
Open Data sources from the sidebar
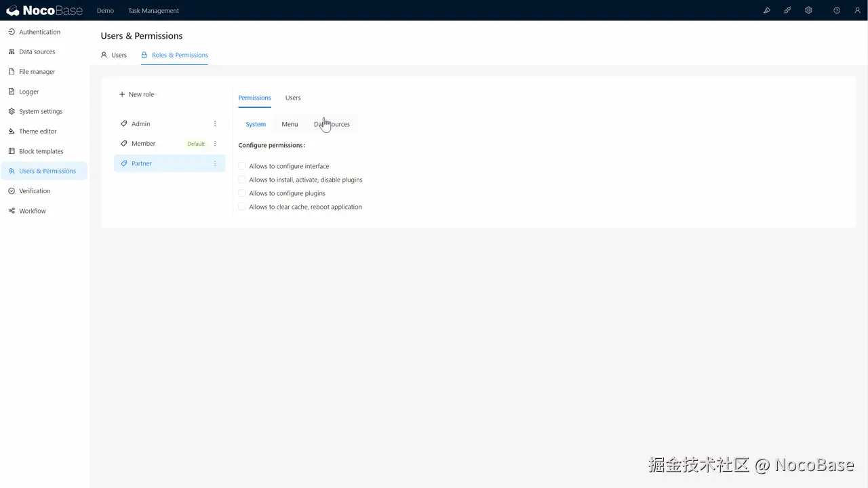[x=37, y=52]
